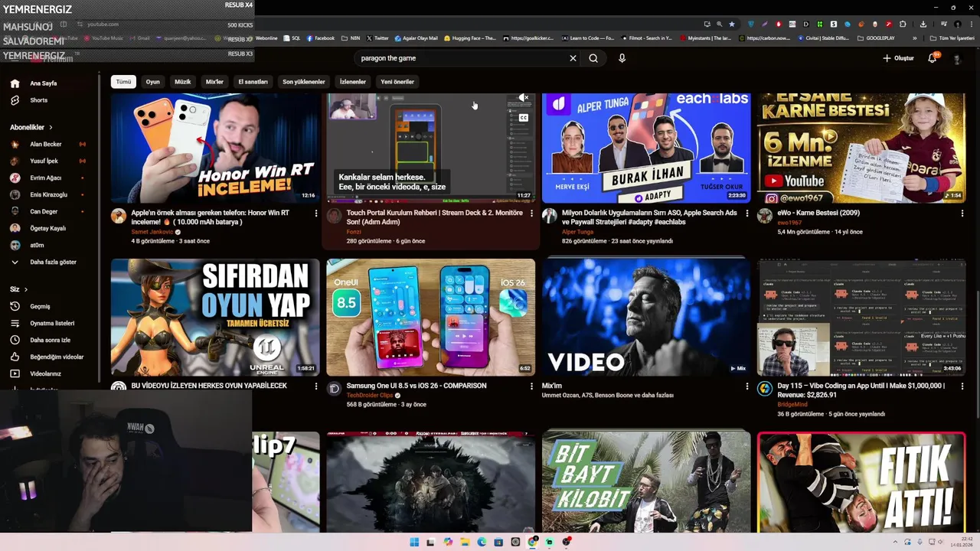Open options menu for Honor Win RT video
980x551 pixels.
click(x=315, y=214)
